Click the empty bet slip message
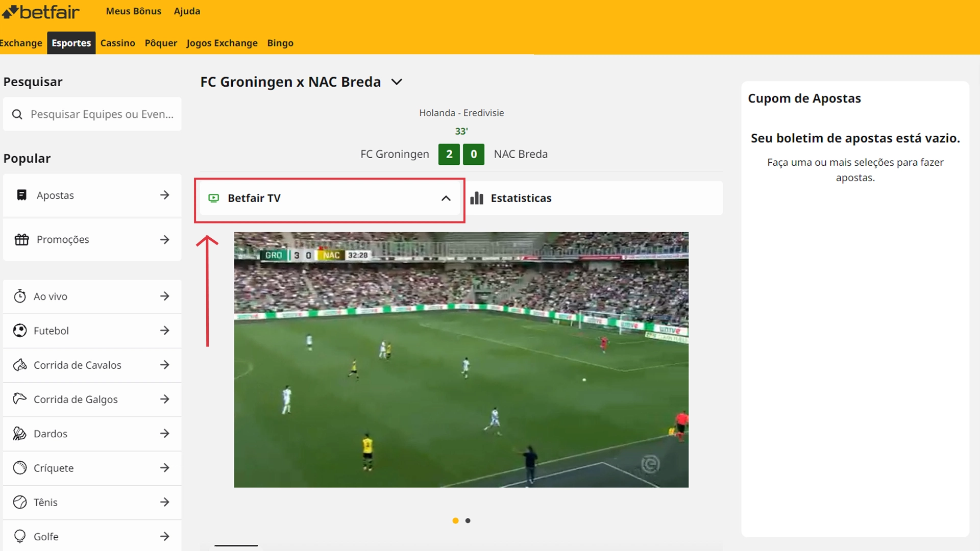 [855, 138]
